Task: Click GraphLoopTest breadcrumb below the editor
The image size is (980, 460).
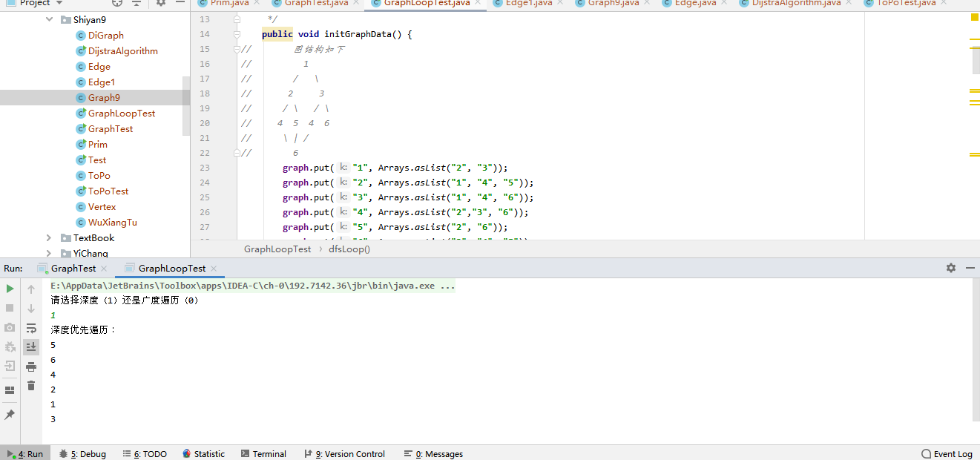Action: coord(277,249)
